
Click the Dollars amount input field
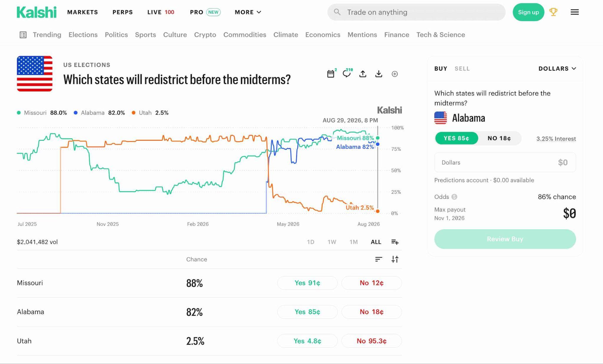point(505,162)
